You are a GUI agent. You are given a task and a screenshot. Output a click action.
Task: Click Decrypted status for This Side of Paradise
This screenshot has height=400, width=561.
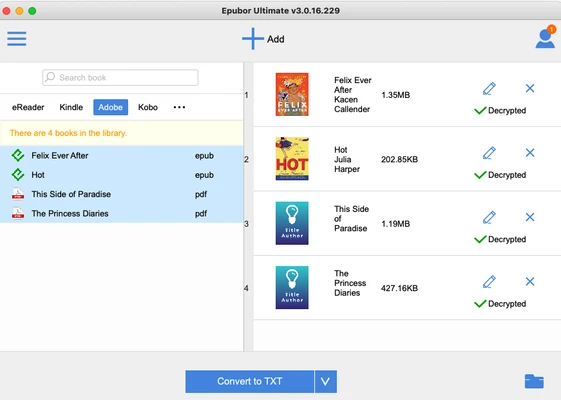[500, 239]
